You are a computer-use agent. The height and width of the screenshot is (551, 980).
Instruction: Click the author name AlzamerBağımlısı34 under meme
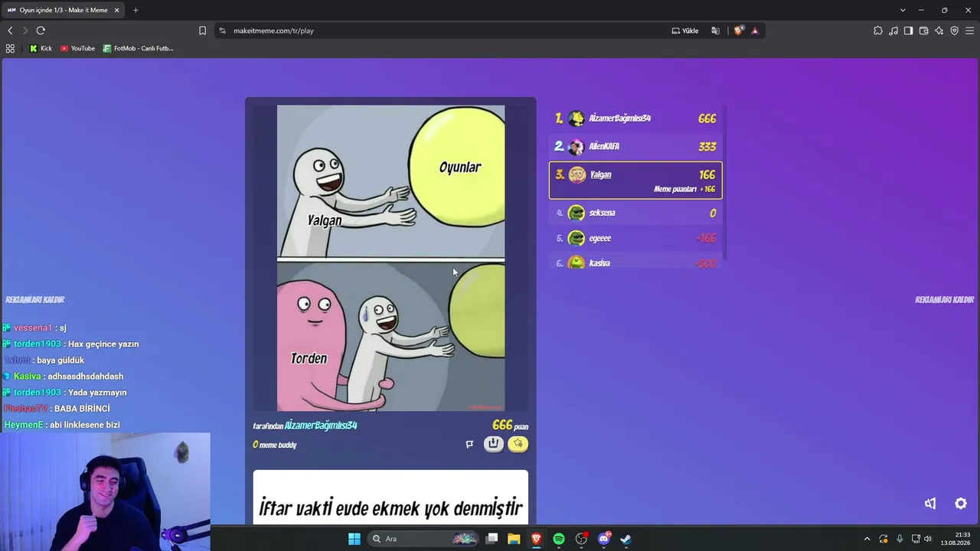click(x=321, y=425)
